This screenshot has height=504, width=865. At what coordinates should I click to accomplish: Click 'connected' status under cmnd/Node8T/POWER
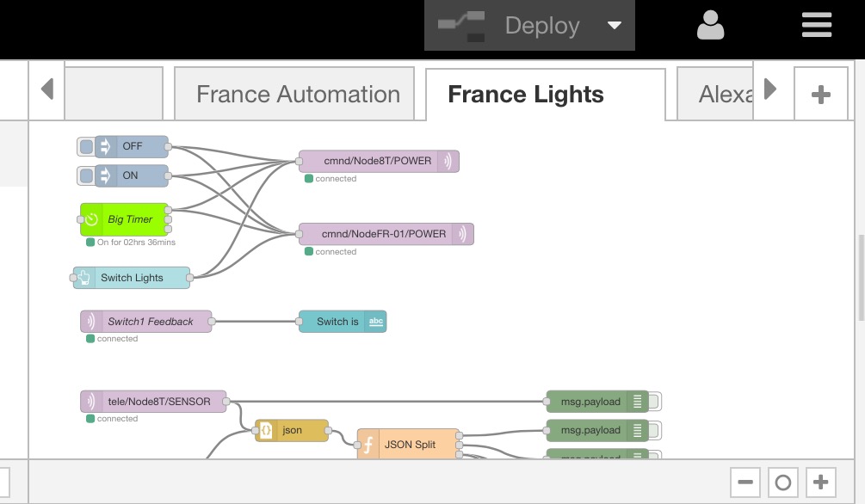[x=336, y=179]
